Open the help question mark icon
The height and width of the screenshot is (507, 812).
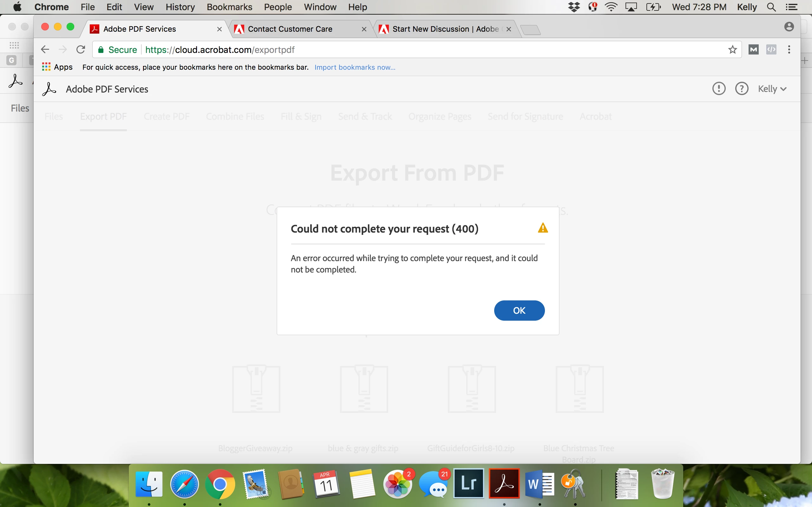742,89
